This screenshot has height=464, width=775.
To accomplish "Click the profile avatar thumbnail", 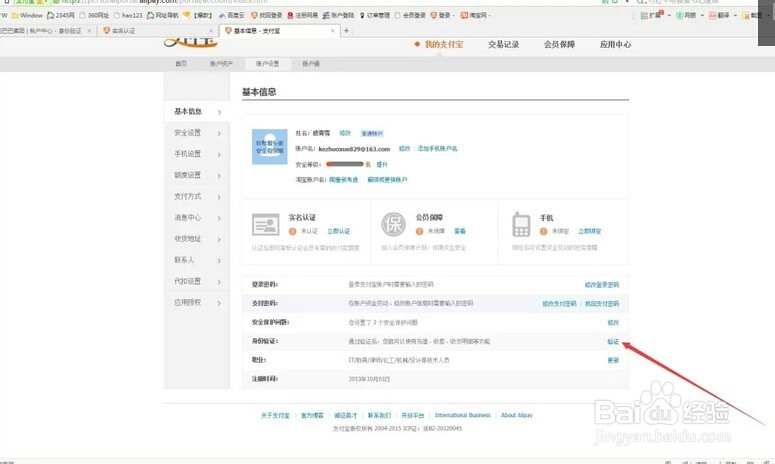I will [269, 147].
